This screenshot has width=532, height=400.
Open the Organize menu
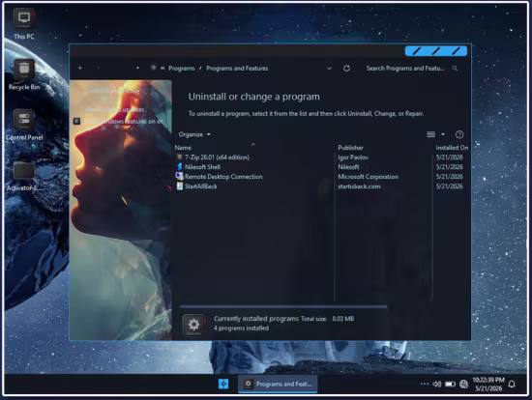(194, 134)
